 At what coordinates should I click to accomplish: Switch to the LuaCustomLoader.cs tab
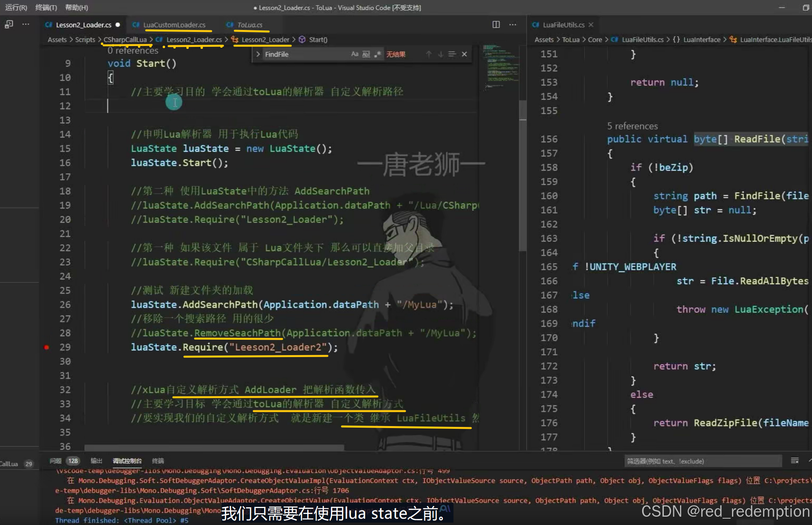coord(174,25)
